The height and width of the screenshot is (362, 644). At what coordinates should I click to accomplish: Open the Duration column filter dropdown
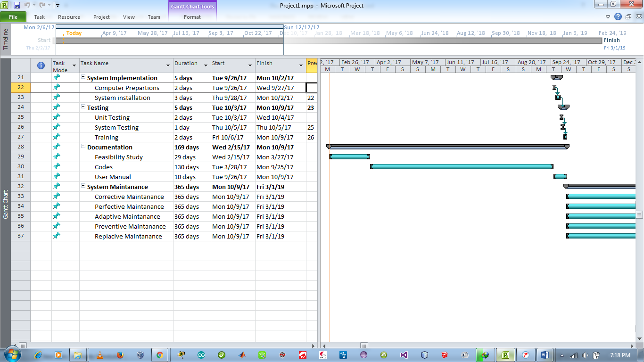(x=205, y=65)
